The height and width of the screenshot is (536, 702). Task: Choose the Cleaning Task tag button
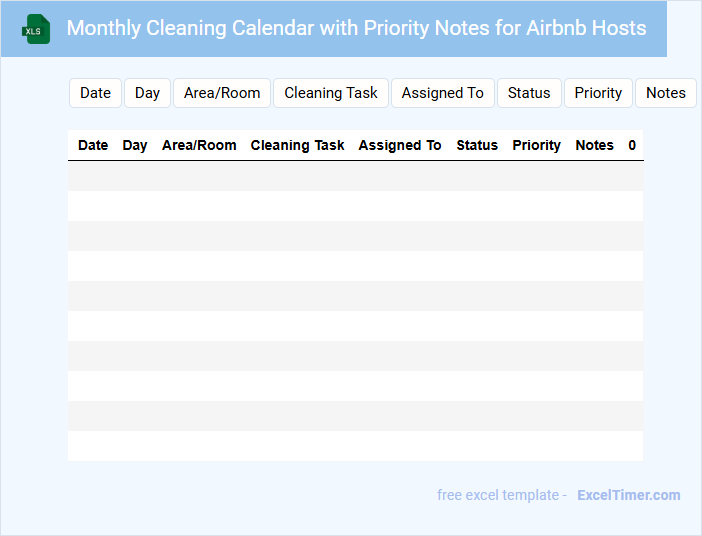pos(331,93)
